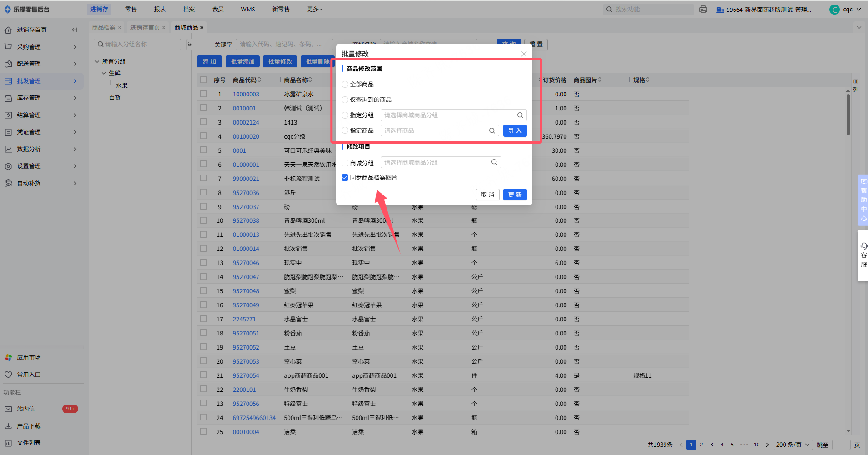Screen dimensions: 868x455
Task: Click search icon in 指定分组 field
Action: point(520,115)
